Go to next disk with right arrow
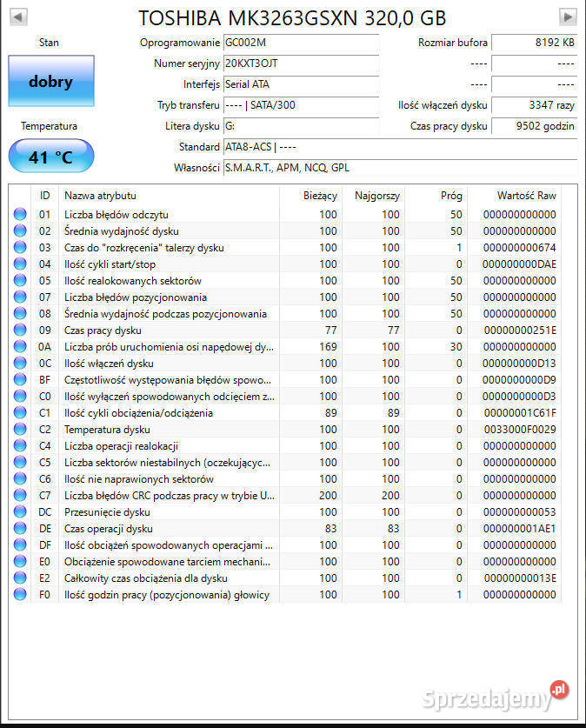586x728 pixels. (568, 17)
